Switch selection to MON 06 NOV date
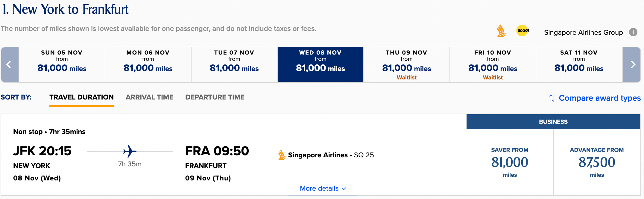The height and width of the screenshot is (199, 644). click(x=148, y=64)
